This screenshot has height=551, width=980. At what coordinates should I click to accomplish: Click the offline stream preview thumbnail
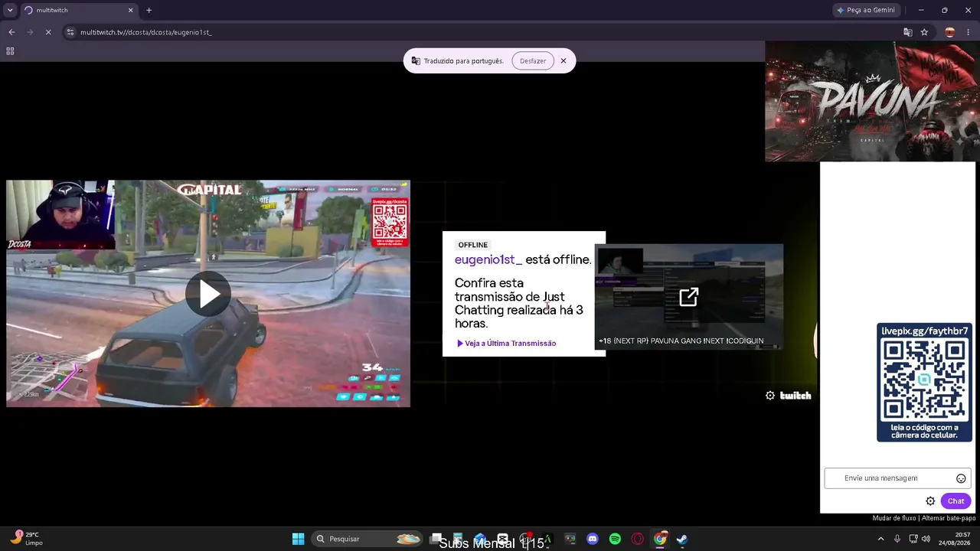point(689,297)
